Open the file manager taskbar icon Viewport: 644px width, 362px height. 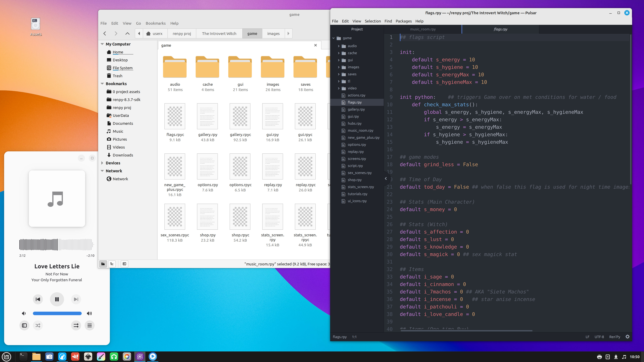click(36, 357)
